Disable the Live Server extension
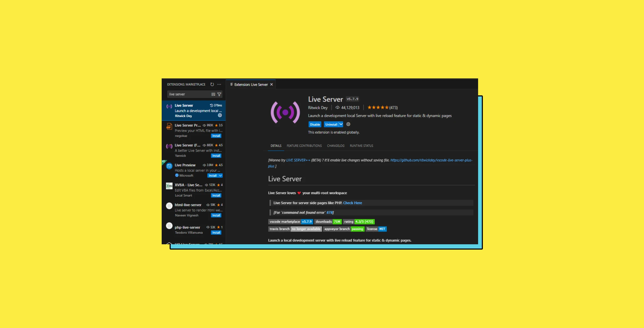 pyautogui.click(x=315, y=125)
